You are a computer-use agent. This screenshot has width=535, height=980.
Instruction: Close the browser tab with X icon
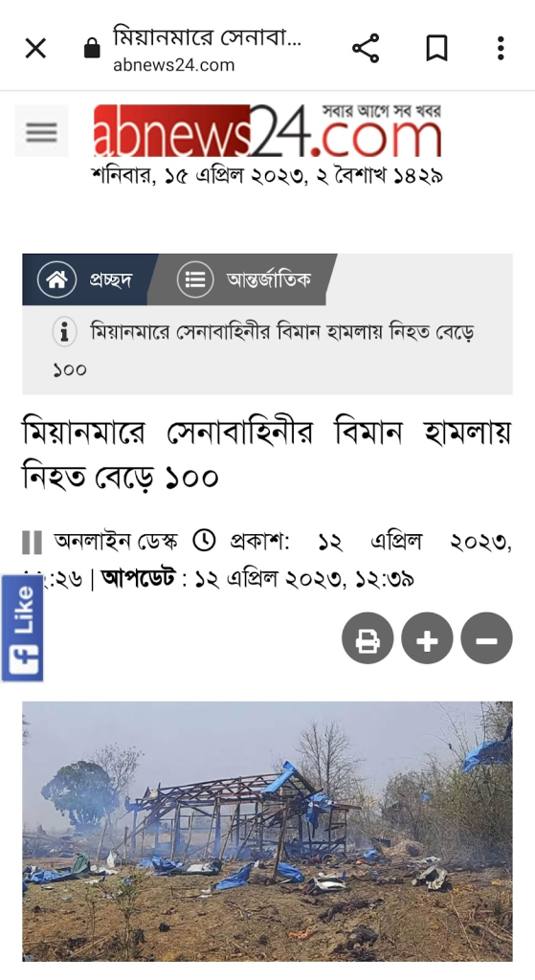[x=35, y=48]
